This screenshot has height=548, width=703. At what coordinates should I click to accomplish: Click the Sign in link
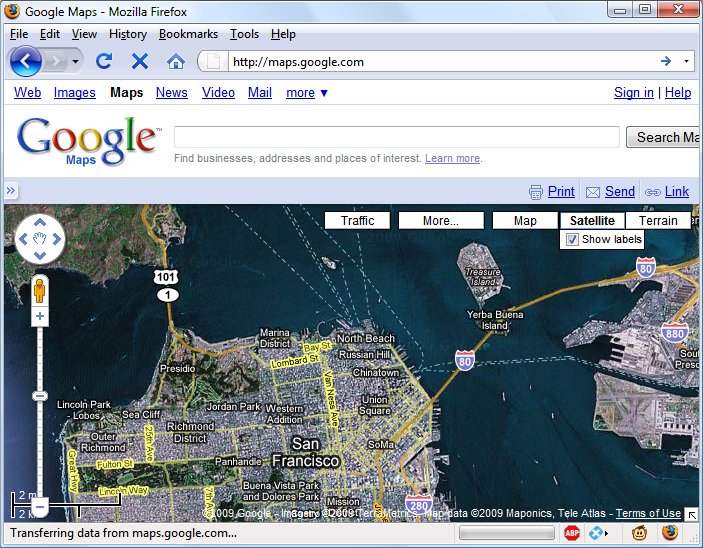[x=634, y=92]
